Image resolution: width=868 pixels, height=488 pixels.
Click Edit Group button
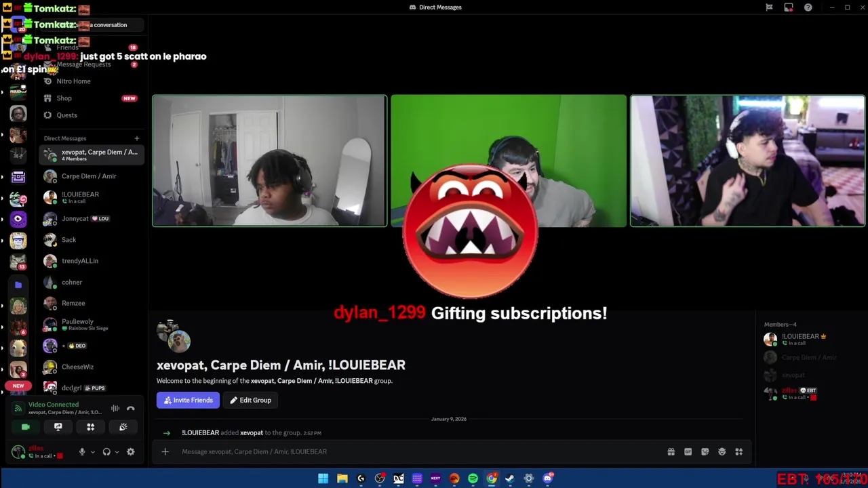coord(250,400)
